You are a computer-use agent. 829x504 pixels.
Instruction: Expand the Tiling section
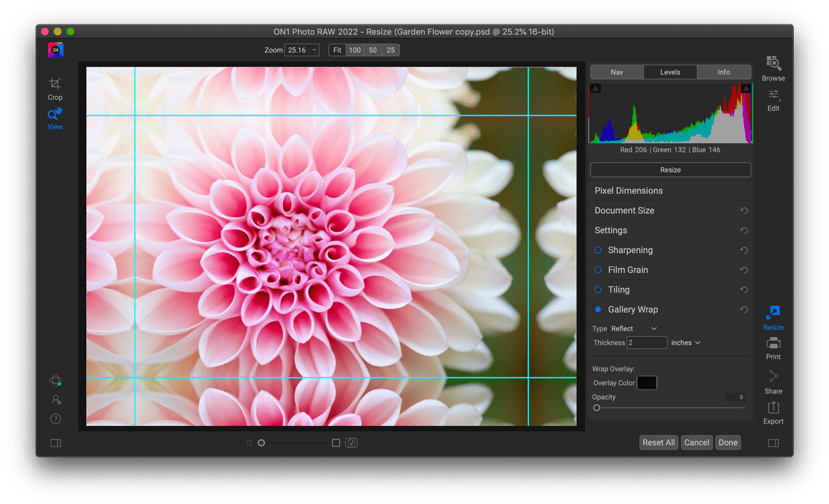(x=619, y=289)
